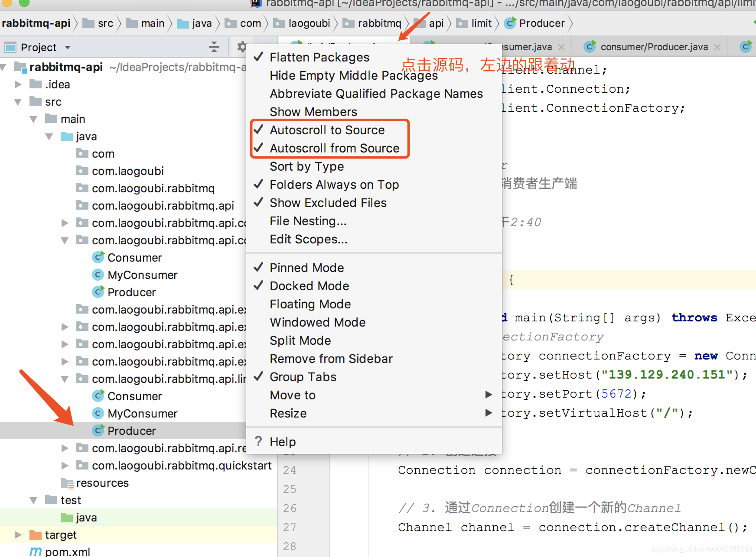Click editor gutter line 26
The image size is (756, 557).
(x=290, y=508)
